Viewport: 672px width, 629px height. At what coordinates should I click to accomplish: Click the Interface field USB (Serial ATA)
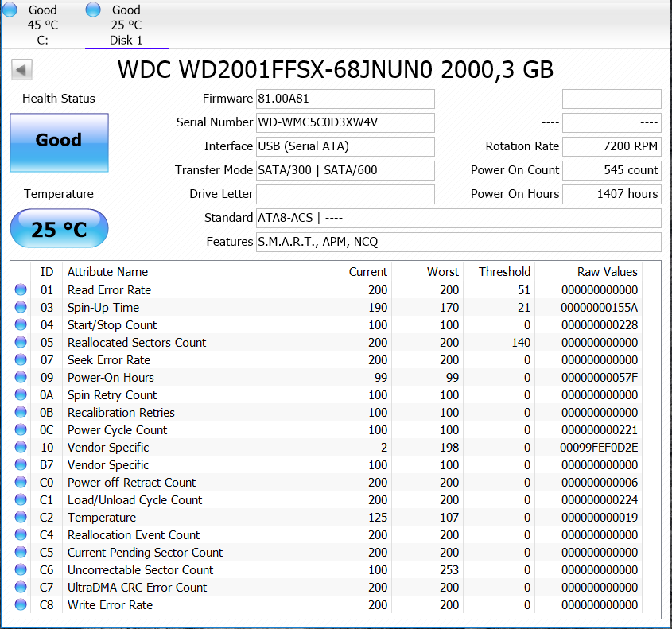coord(345,146)
